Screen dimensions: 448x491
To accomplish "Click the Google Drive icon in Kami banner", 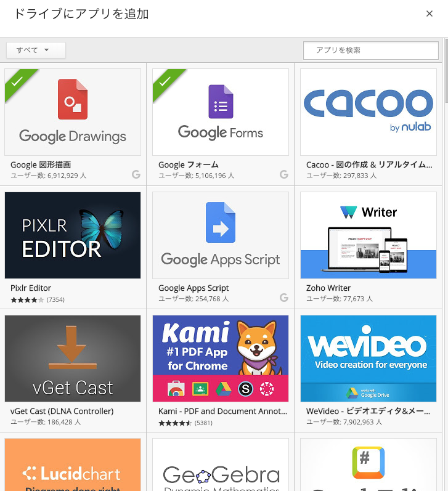I will point(224,389).
